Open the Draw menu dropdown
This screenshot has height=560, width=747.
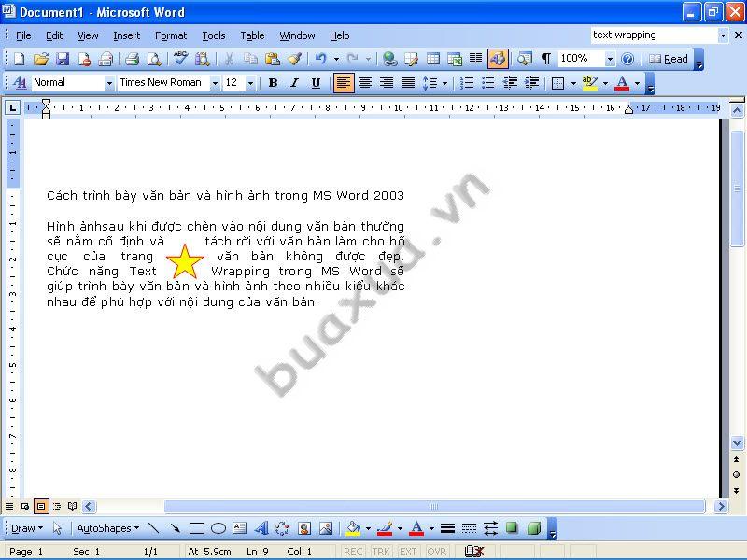coord(27,528)
